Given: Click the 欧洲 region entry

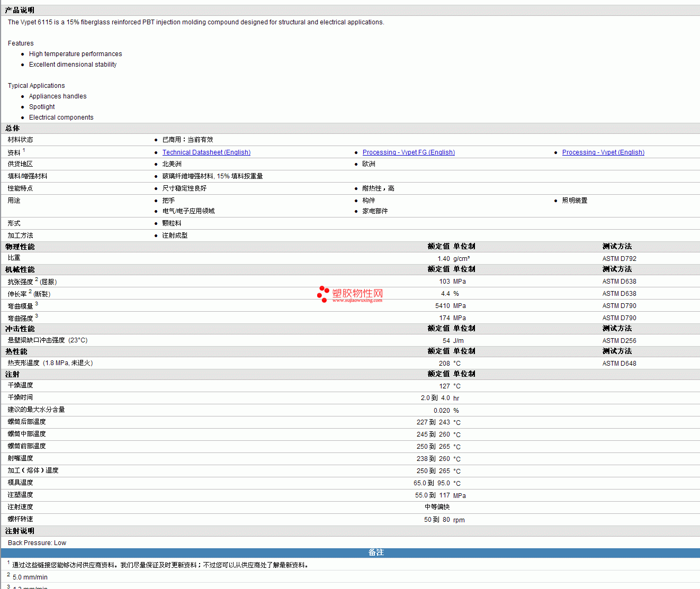Looking at the screenshot, I should [369, 164].
